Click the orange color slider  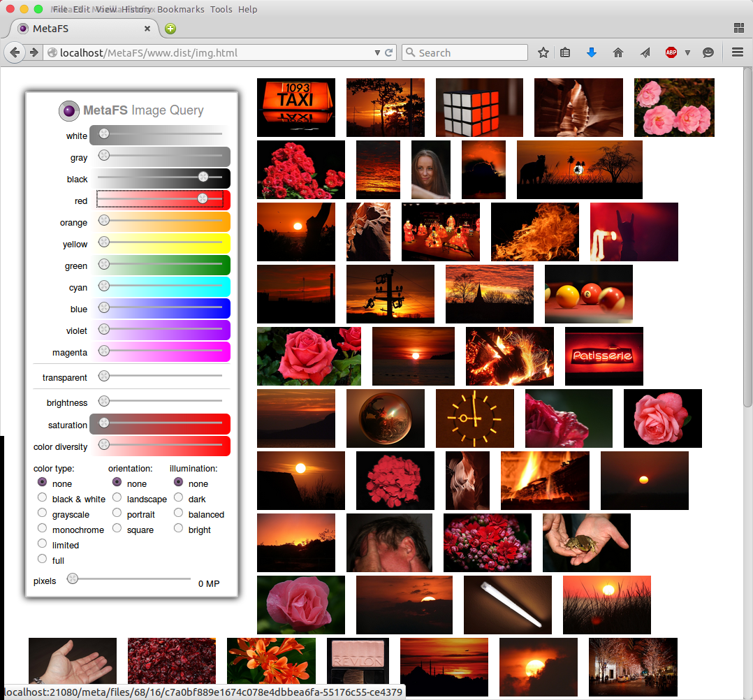click(160, 221)
